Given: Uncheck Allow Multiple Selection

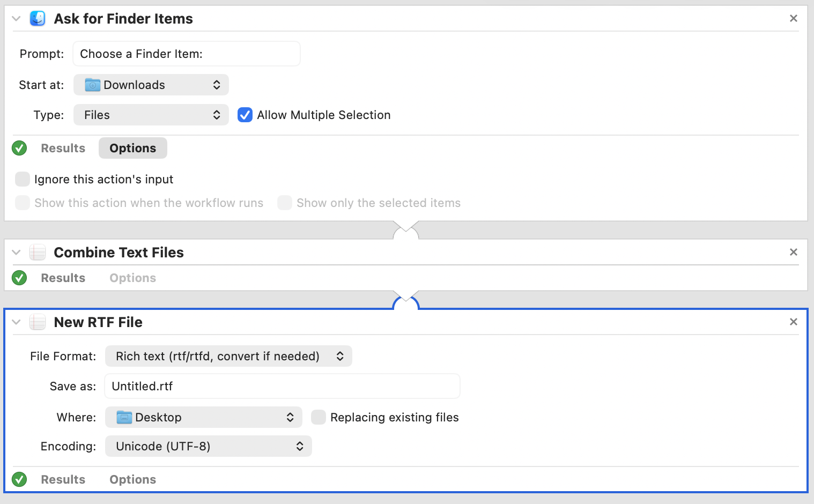Looking at the screenshot, I should (x=245, y=115).
